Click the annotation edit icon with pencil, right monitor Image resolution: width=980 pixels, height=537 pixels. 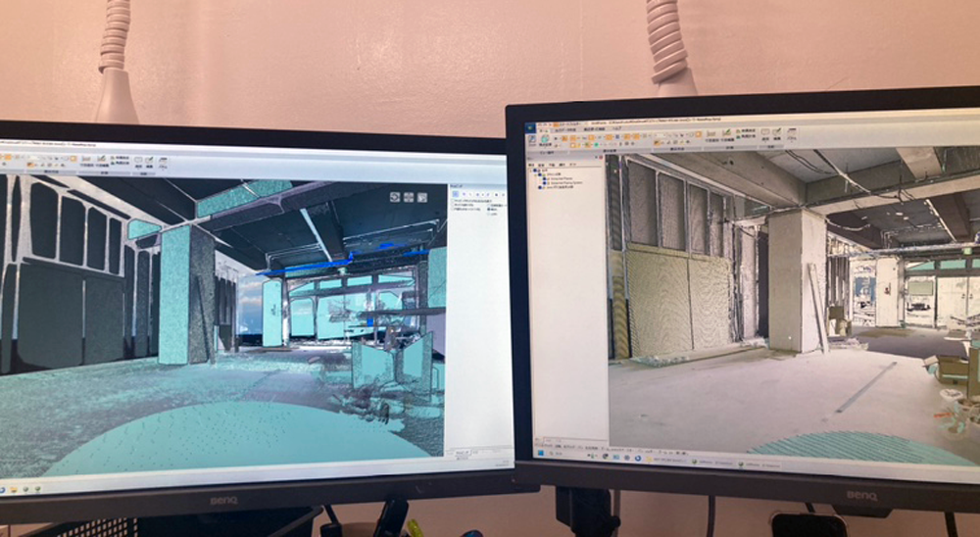(x=777, y=132)
